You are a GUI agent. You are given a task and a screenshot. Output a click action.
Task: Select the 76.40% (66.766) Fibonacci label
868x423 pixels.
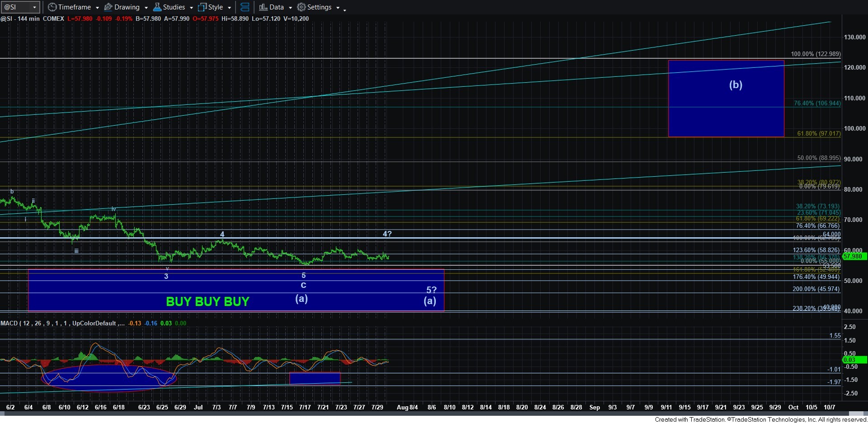(x=817, y=226)
